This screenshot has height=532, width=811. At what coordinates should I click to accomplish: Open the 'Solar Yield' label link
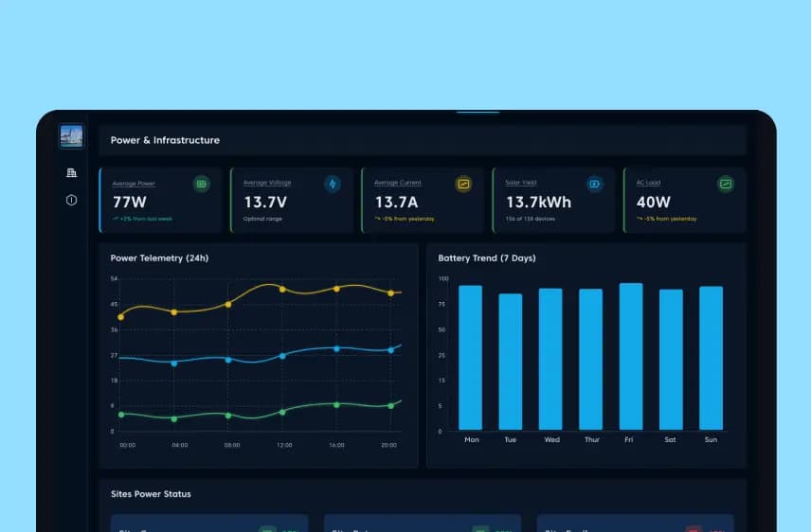(x=520, y=183)
